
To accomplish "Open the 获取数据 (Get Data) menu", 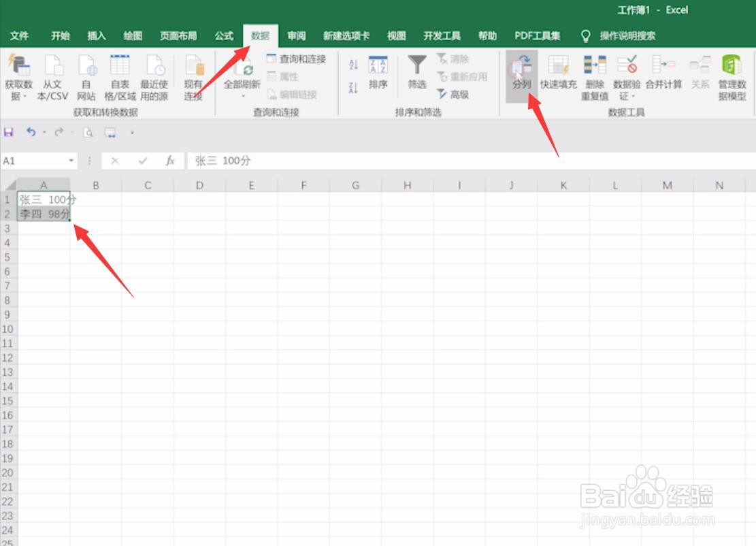I will 18,77.
